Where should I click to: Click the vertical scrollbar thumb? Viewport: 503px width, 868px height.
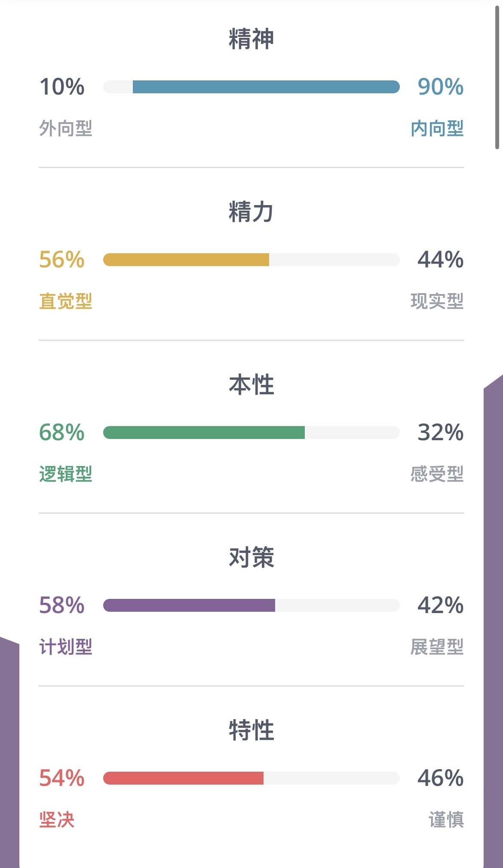497,77
